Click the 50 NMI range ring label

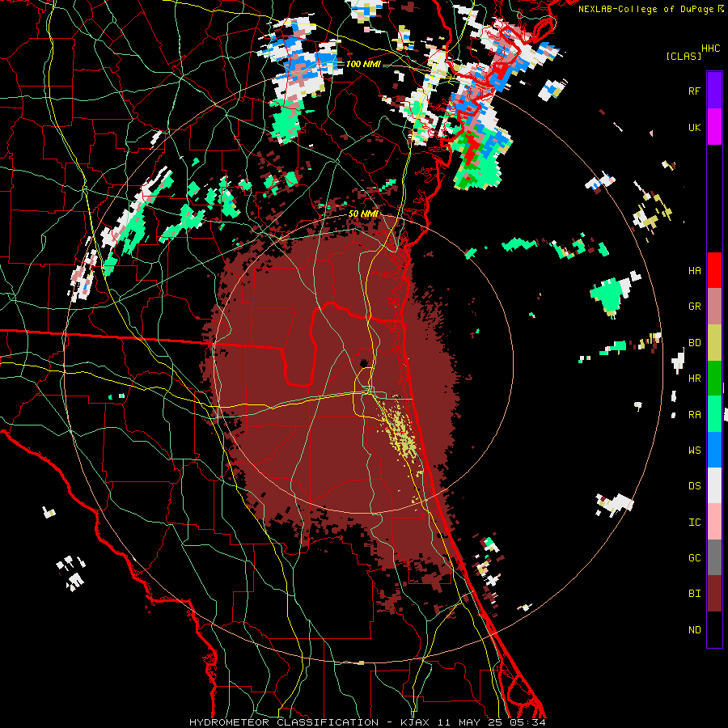click(x=363, y=214)
